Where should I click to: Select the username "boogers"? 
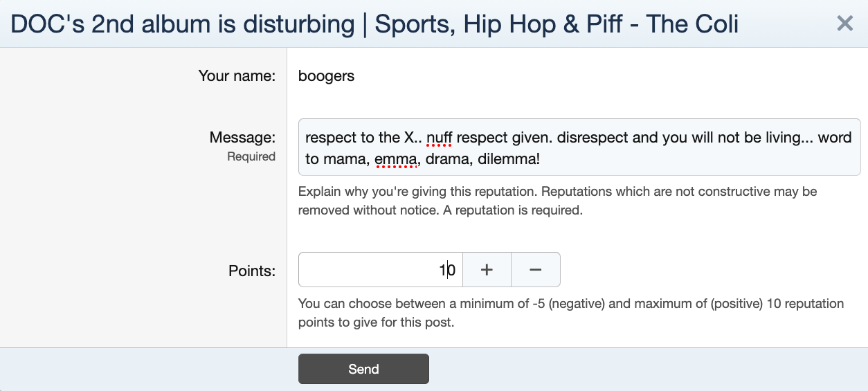pos(326,76)
